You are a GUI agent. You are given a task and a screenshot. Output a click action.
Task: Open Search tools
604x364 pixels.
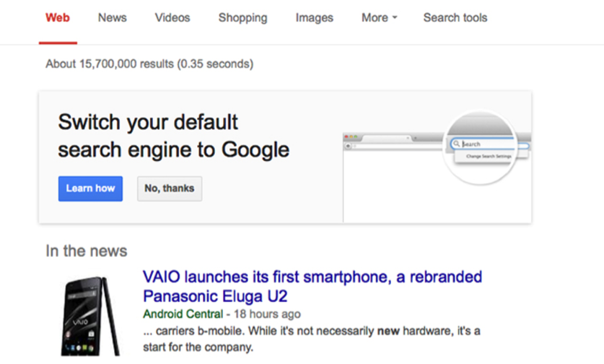click(x=455, y=18)
